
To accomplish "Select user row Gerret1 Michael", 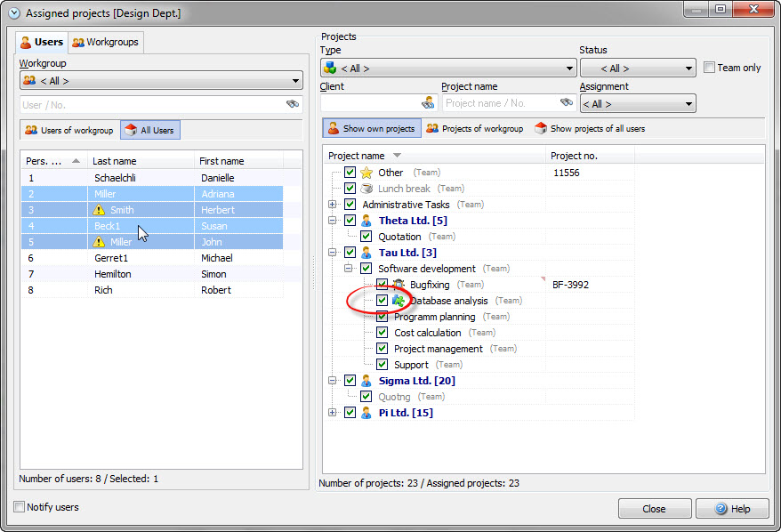I will (151, 258).
